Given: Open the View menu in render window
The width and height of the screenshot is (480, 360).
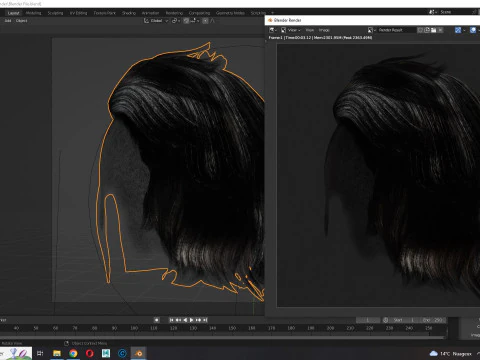Looking at the screenshot, I should point(310,30).
